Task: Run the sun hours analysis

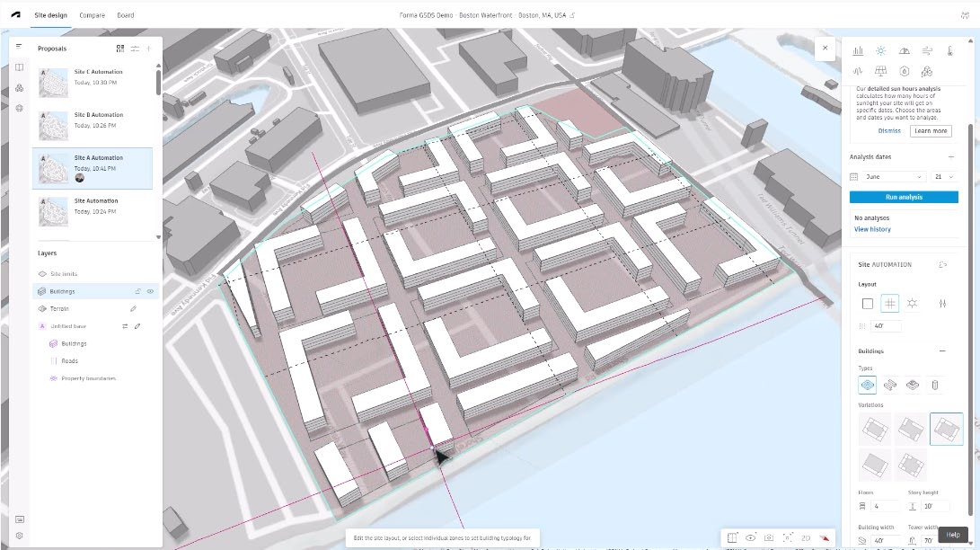Action: 904,197
